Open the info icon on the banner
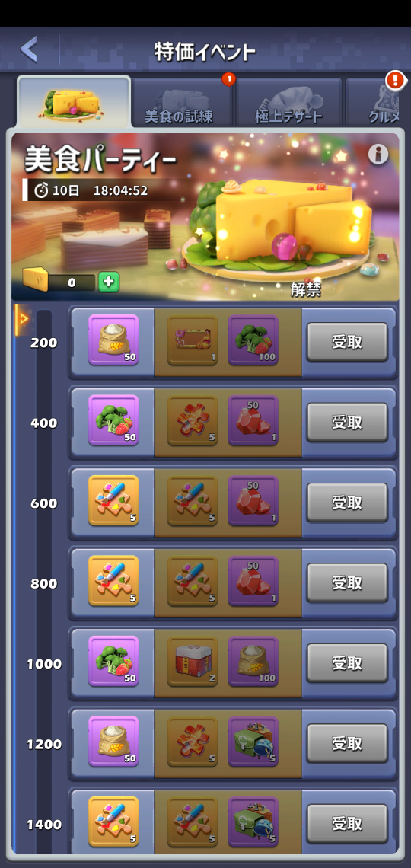Image resolution: width=411 pixels, height=868 pixels. [378, 155]
